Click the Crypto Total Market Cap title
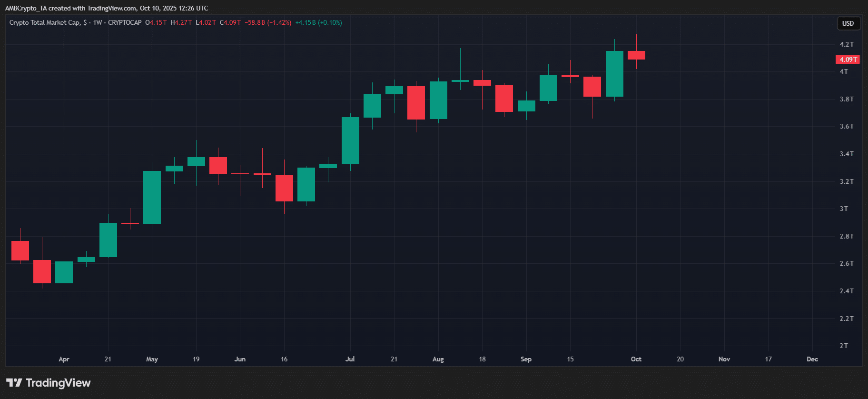Screen dimensions: 868x399 coord(45,22)
